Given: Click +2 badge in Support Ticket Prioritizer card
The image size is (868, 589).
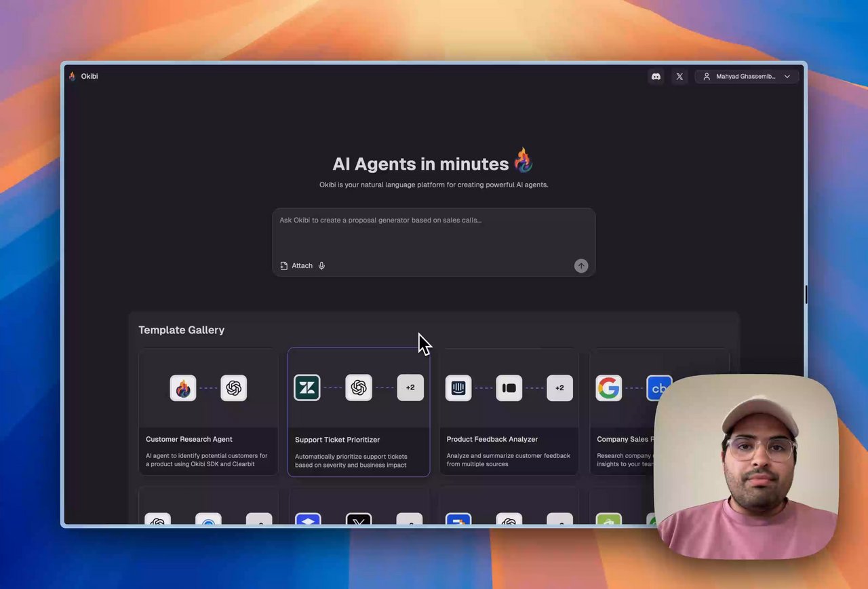Looking at the screenshot, I should (x=410, y=387).
